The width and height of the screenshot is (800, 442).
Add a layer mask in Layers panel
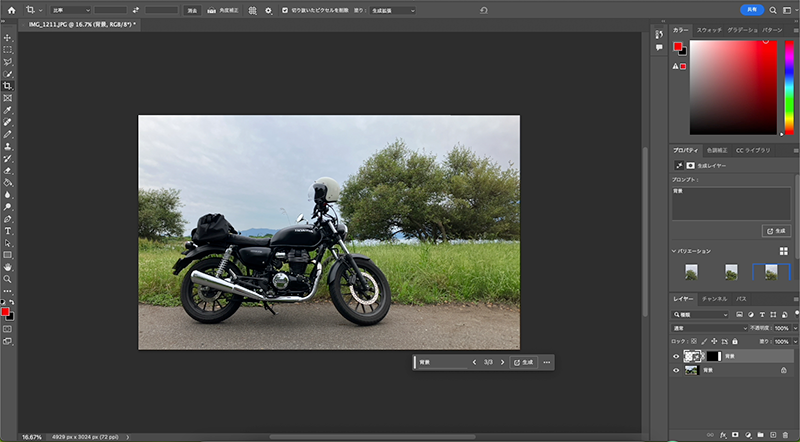735,435
